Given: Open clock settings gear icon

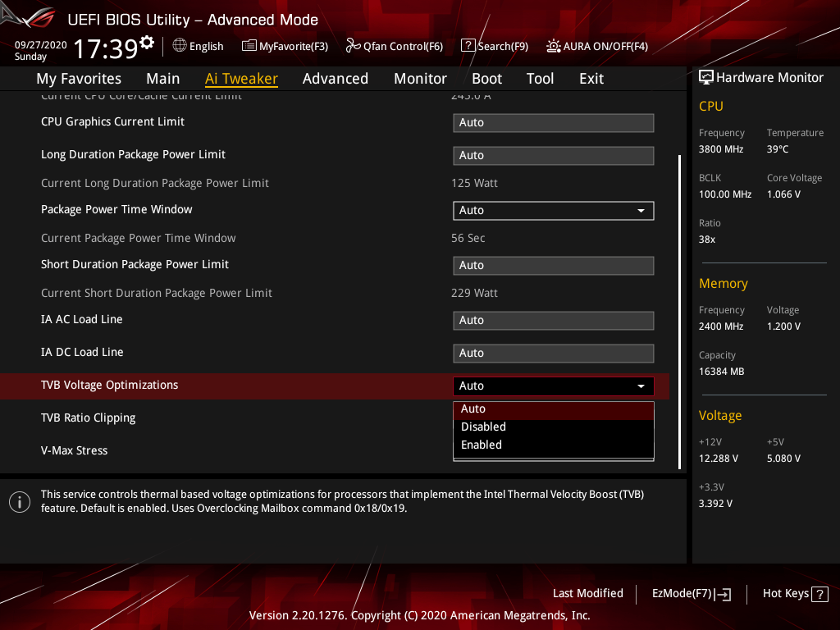Looking at the screenshot, I should pos(147,42).
